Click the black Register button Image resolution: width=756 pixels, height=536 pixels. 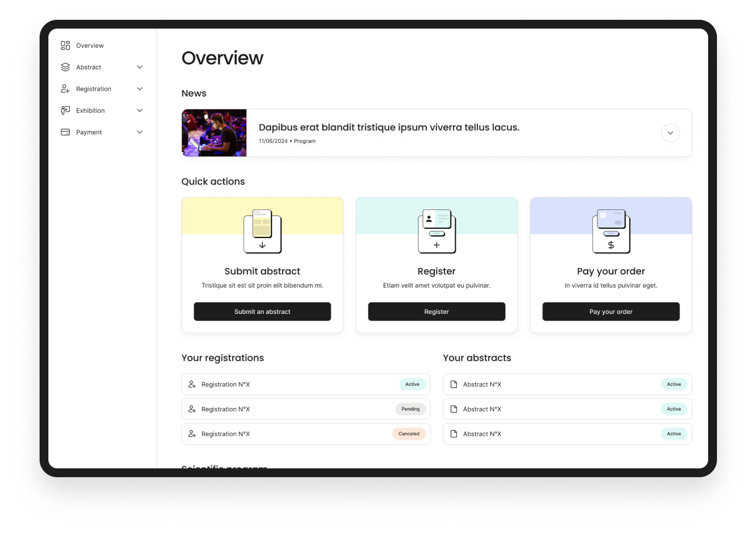pos(437,312)
